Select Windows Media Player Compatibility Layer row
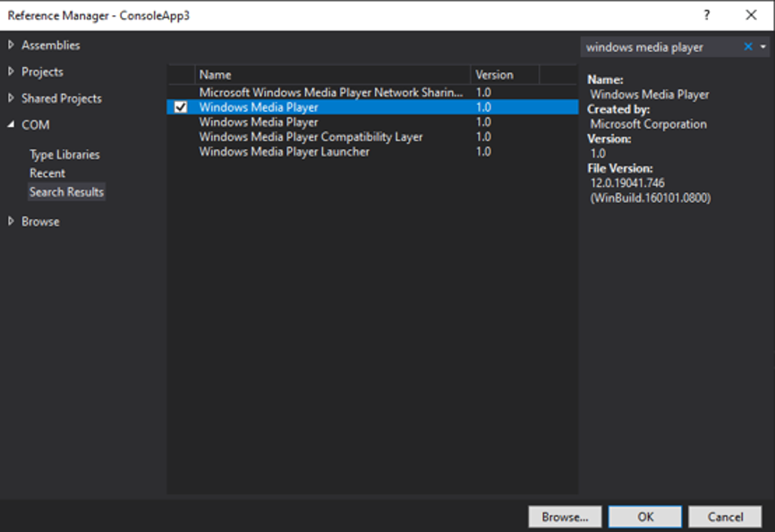Image resolution: width=775 pixels, height=532 pixels. pyautogui.click(x=372, y=137)
